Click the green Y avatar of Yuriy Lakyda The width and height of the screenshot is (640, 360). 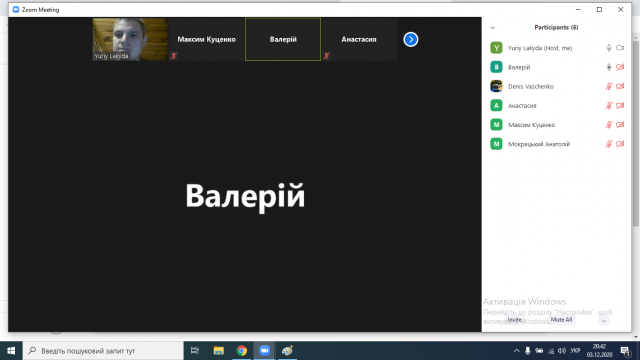click(x=496, y=48)
